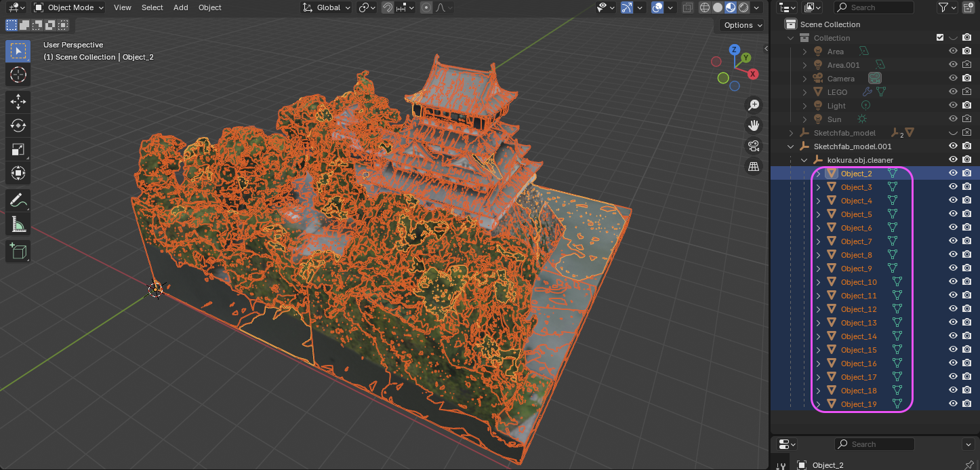Select the Rotate tool
This screenshot has width=980, height=470.
tap(18, 125)
